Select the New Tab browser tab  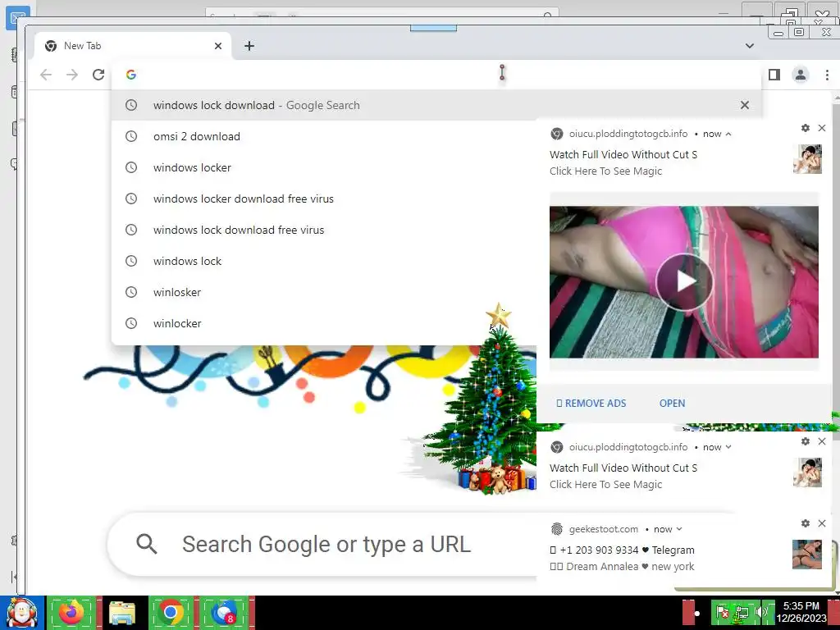133,46
